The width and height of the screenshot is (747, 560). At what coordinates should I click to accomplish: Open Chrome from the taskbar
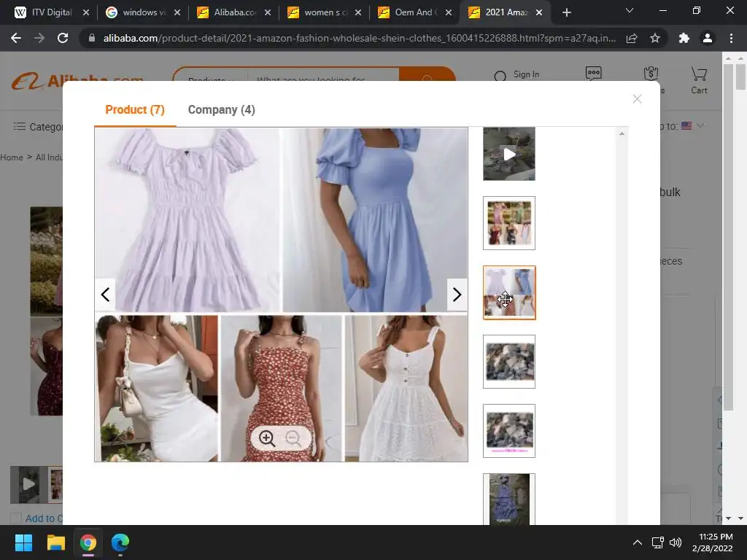[88, 542]
